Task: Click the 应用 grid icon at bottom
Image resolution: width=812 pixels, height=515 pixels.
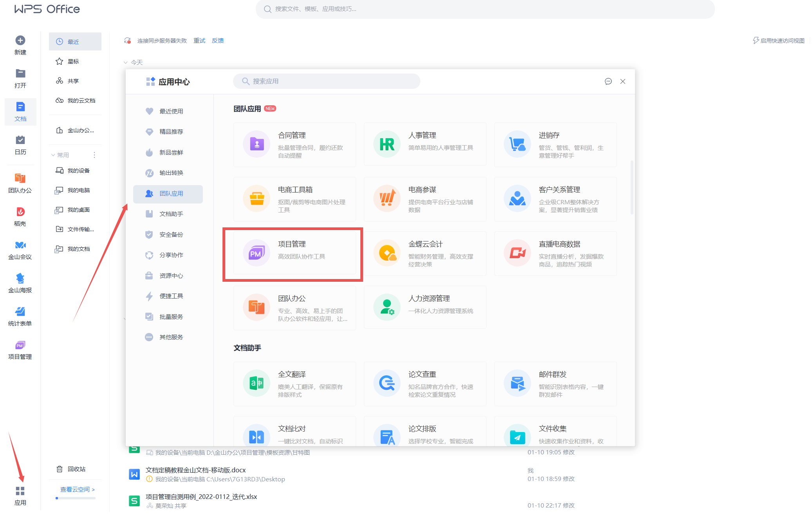Action: [20, 491]
